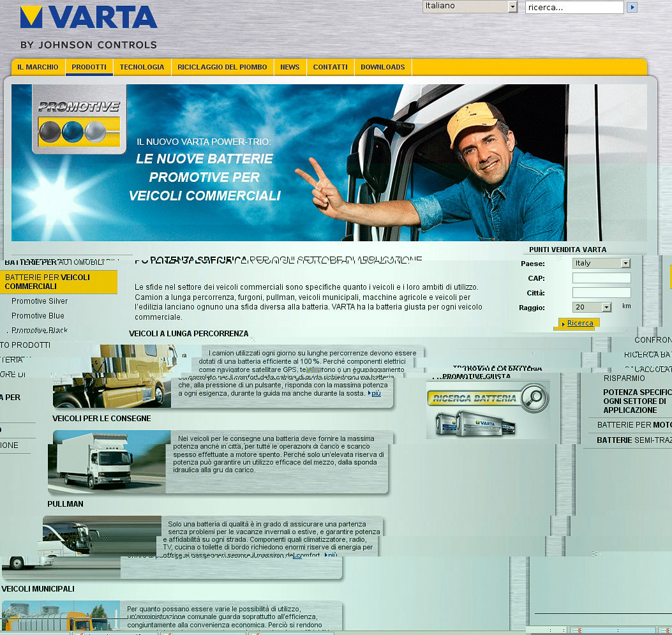Click Potenza specifica ogni settore di applicazione

(638, 401)
